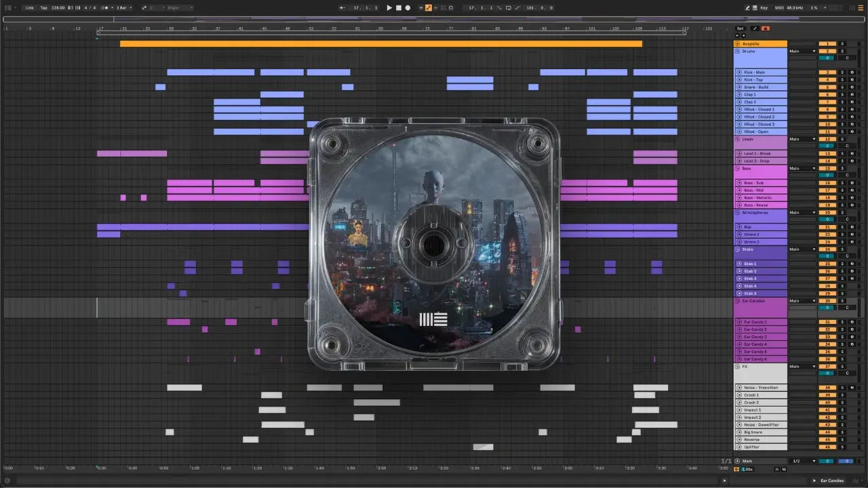Click the Link button

pyautogui.click(x=30, y=7)
